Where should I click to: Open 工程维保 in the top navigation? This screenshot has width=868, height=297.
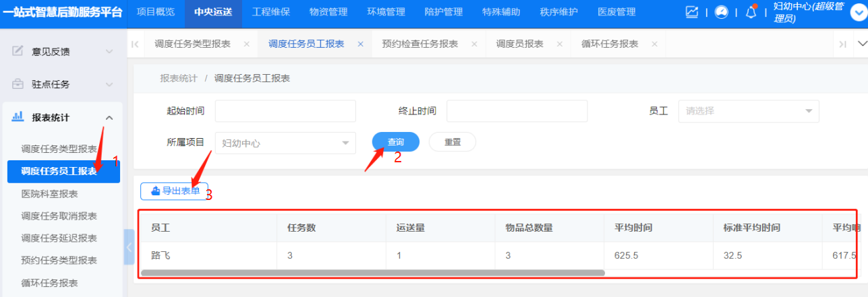click(270, 12)
